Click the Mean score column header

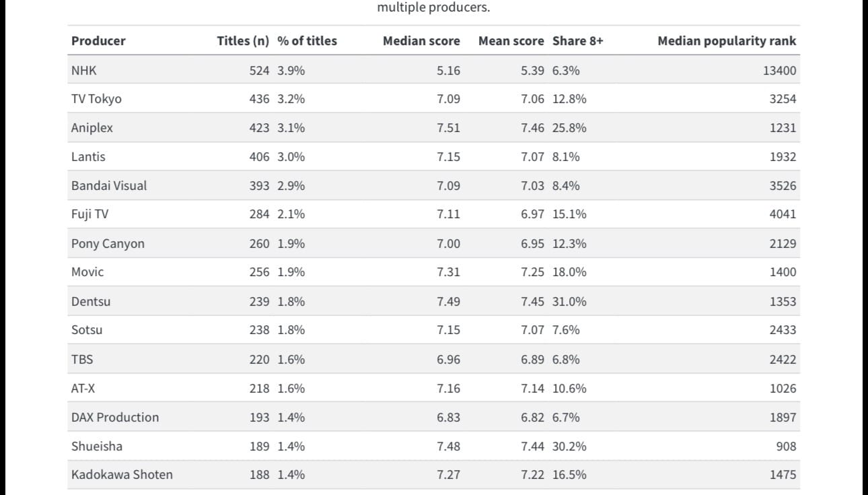511,40
